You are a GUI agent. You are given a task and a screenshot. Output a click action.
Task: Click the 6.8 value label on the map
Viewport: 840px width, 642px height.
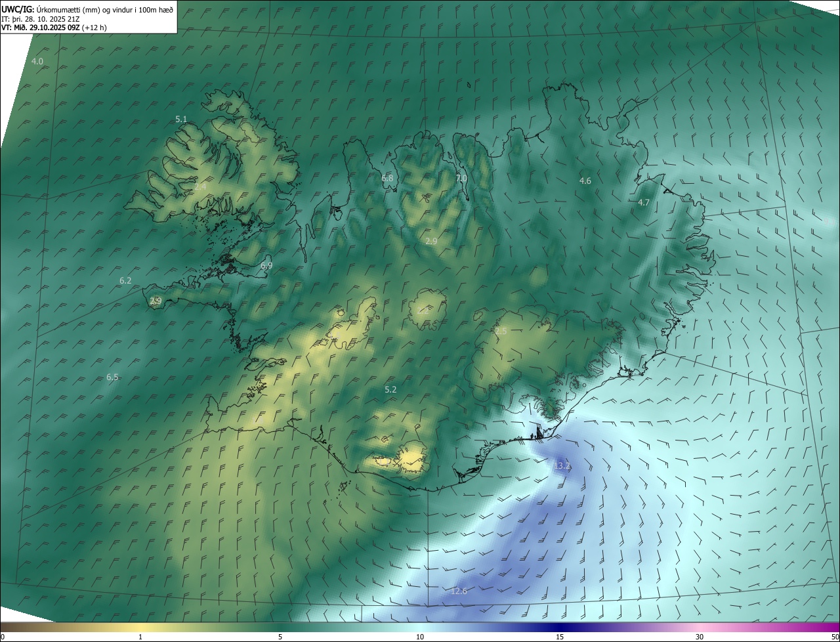click(x=387, y=178)
